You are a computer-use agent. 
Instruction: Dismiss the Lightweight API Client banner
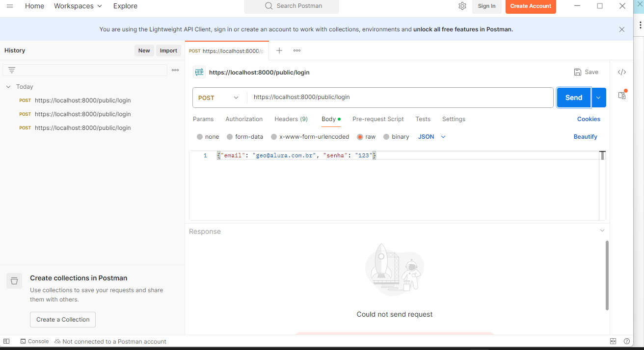[622, 29]
